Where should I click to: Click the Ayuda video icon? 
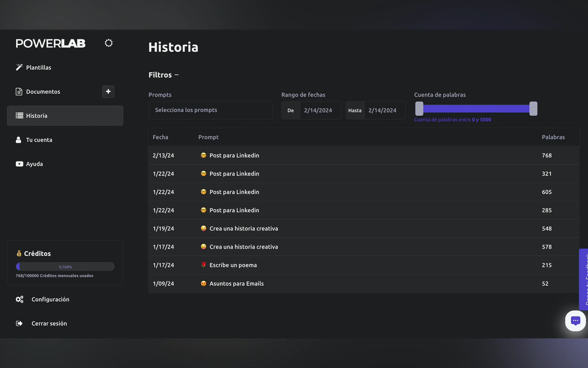pos(19,164)
